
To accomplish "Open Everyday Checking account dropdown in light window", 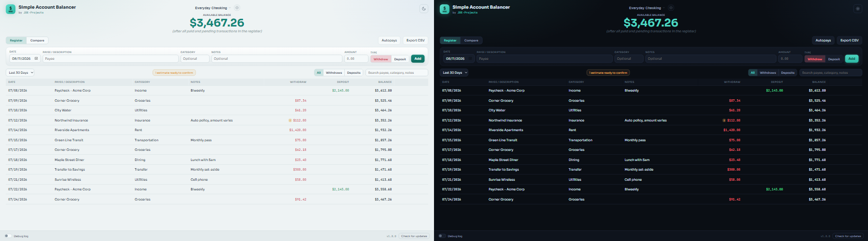I will click(213, 8).
